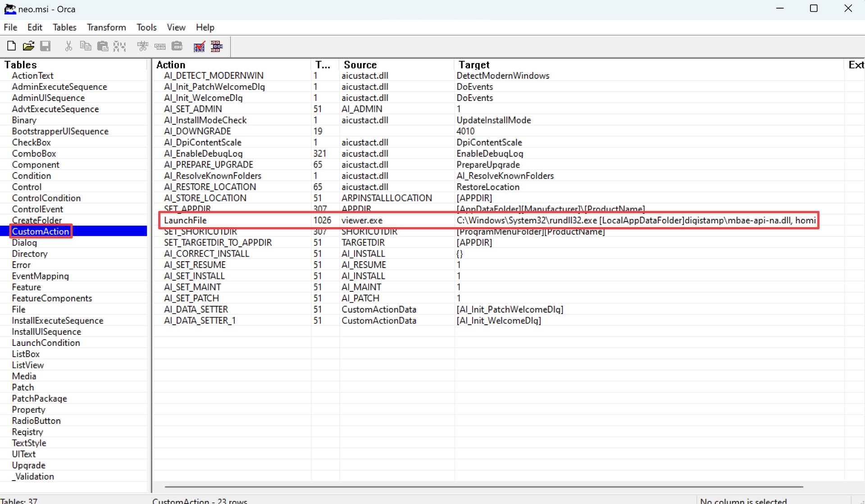Screen dimensions: 865x504
Task: Open the Property table
Action: point(28,409)
